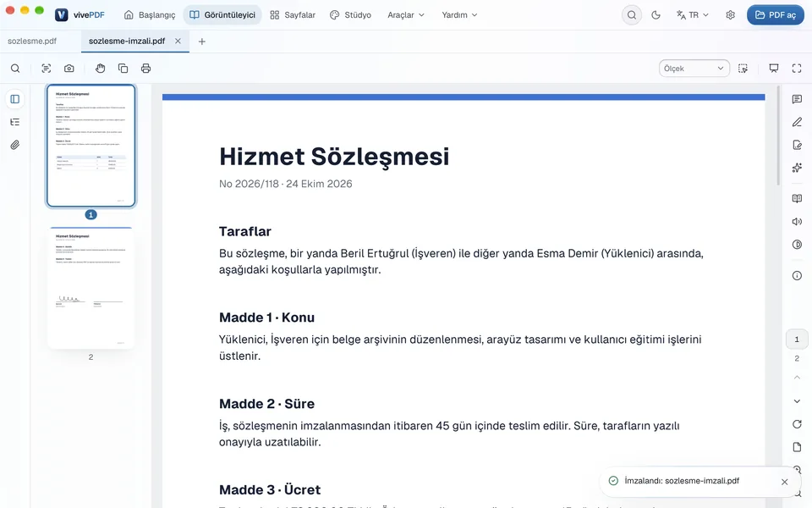Viewport: 812px width, 508px height.
Task: Toggle dark mode moon icon
Action: 656,15
